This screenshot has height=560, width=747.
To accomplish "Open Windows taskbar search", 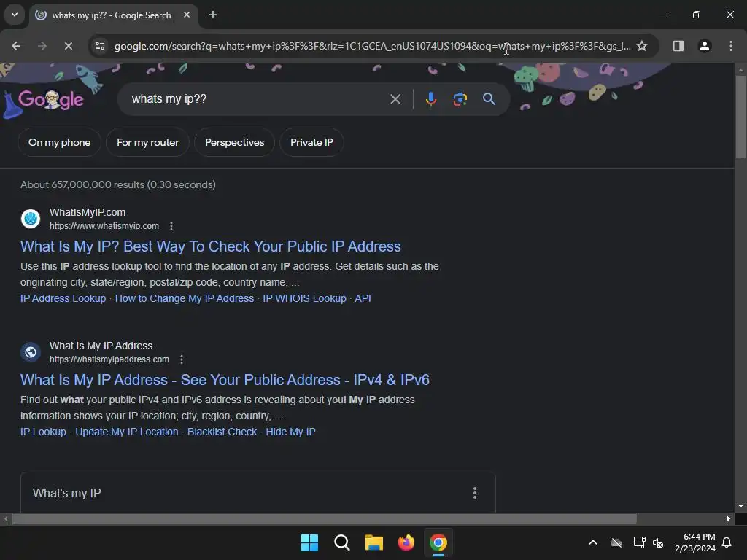I will point(341,542).
